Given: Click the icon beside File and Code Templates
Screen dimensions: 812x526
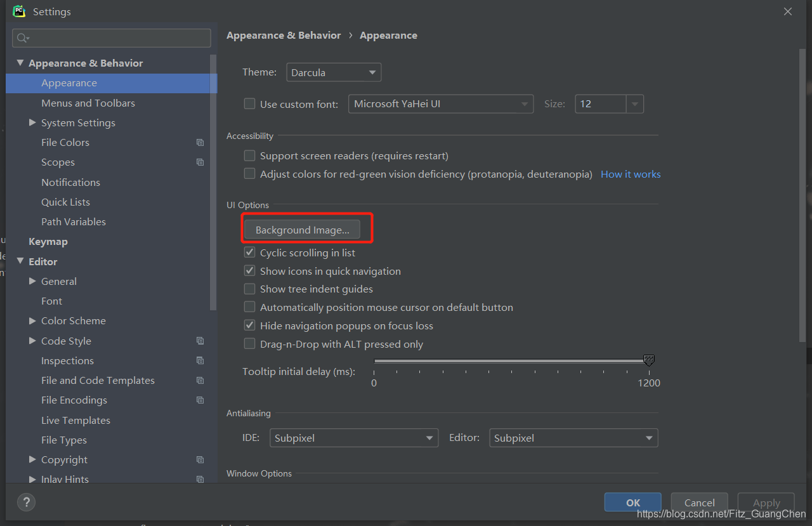Looking at the screenshot, I should coord(200,381).
